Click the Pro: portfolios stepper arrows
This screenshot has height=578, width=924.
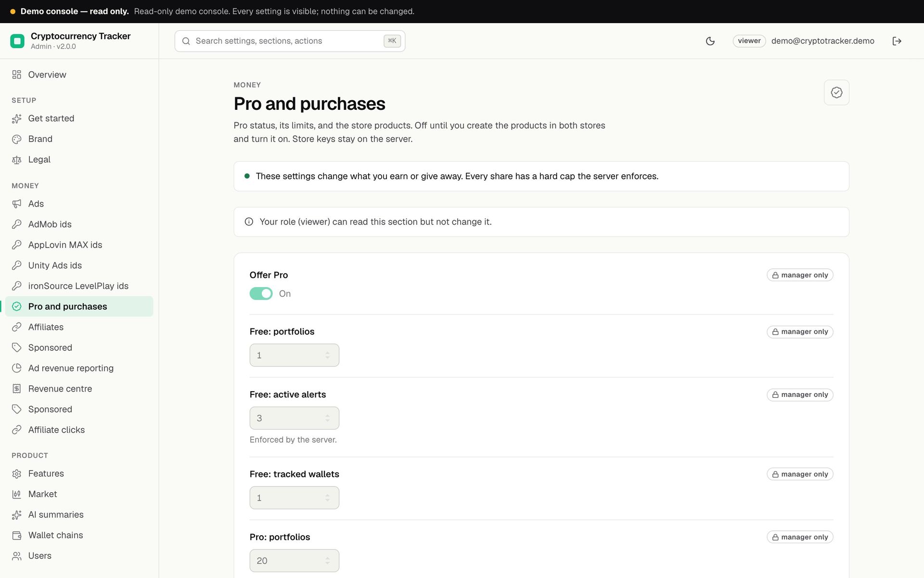pyautogui.click(x=327, y=561)
